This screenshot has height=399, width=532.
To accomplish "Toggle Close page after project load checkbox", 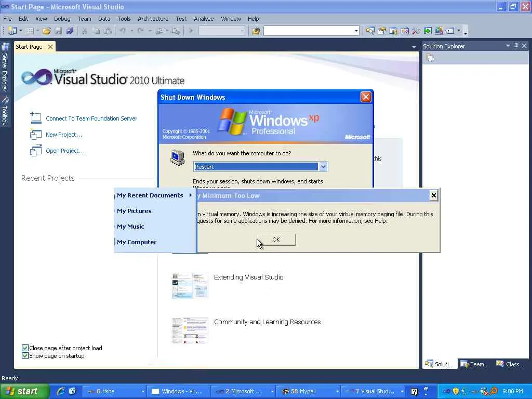I will point(25,348).
